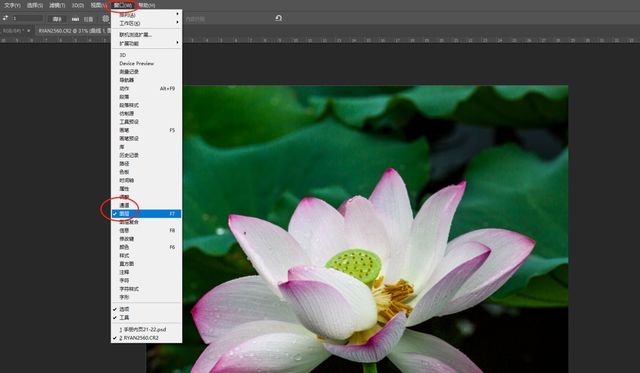Show the 导航器 (Navigator) panel
640x373 pixels.
pyautogui.click(x=147, y=80)
